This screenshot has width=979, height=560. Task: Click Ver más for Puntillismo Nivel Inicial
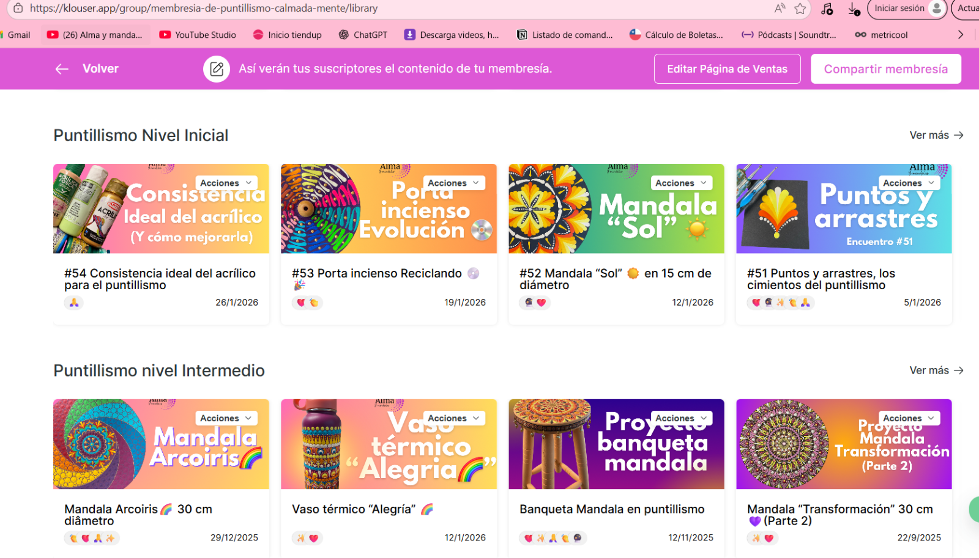click(x=936, y=135)
